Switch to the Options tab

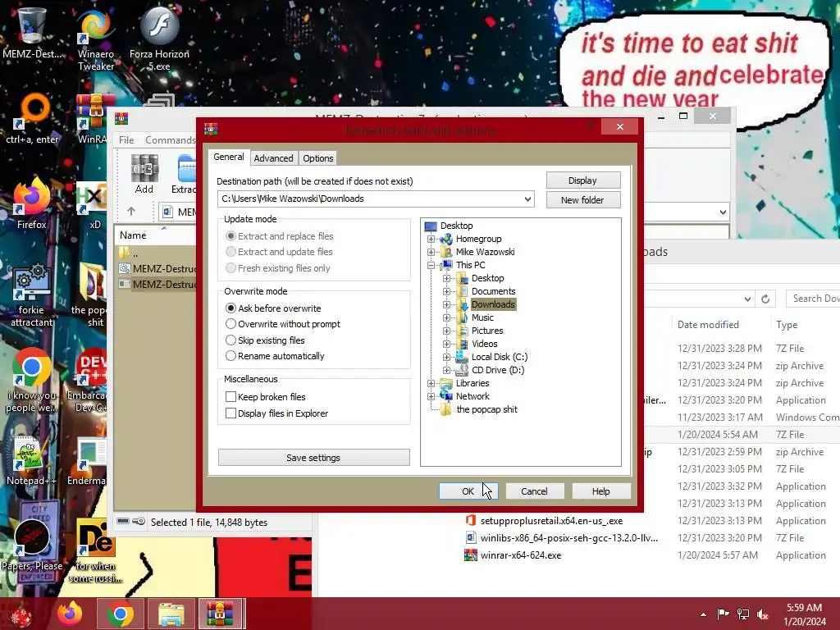click(318, 158)
